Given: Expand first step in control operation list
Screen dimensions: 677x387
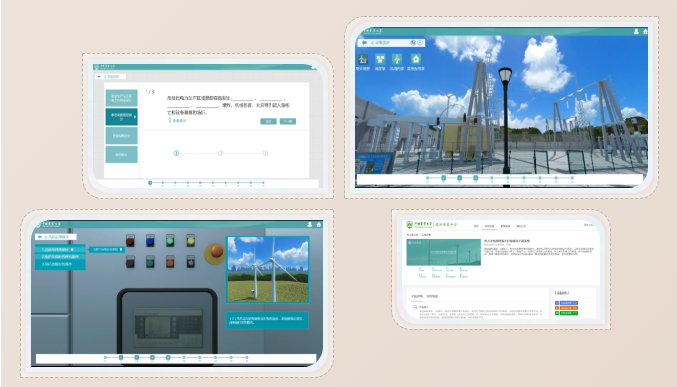Looking at the screenshot, I should [60, 249].
